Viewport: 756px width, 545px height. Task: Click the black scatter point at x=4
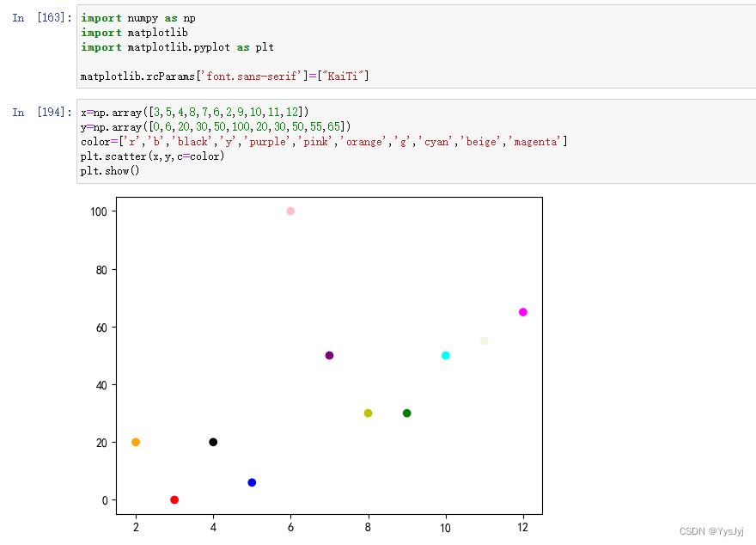(x=213, y=442)
